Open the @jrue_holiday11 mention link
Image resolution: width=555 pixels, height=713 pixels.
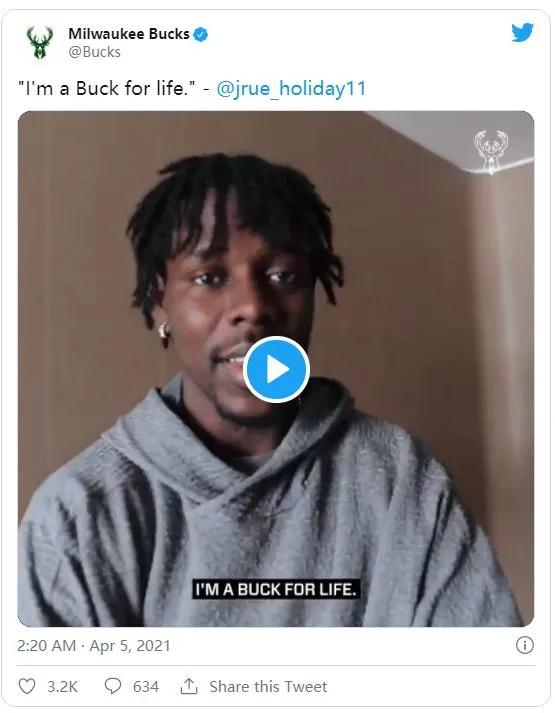(x=291, y=88)
